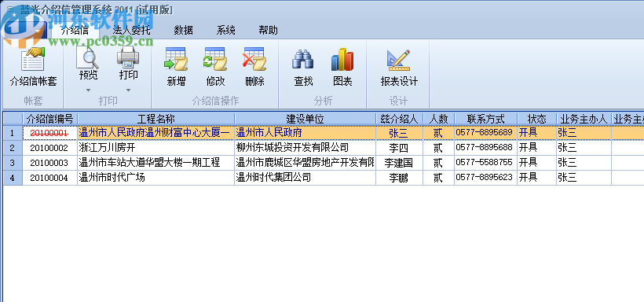Select row header number 3
This screenshot has height=302, width=644.
click(13, 163)
